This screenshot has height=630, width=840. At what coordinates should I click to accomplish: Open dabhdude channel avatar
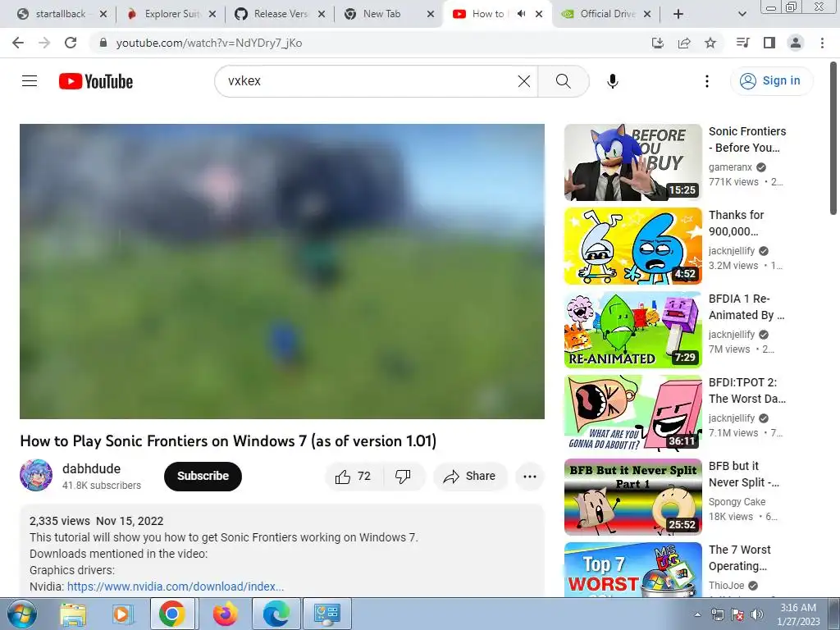(x=36, y=475)
